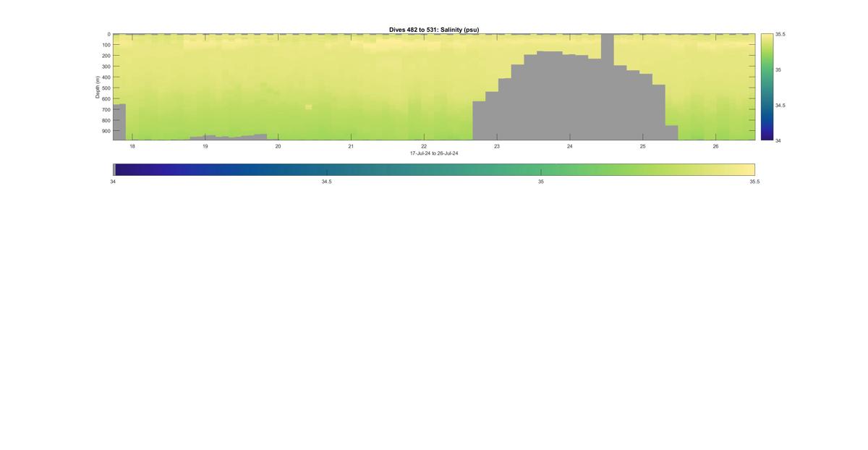Click the x-axis tick label 22

point(424,146)
